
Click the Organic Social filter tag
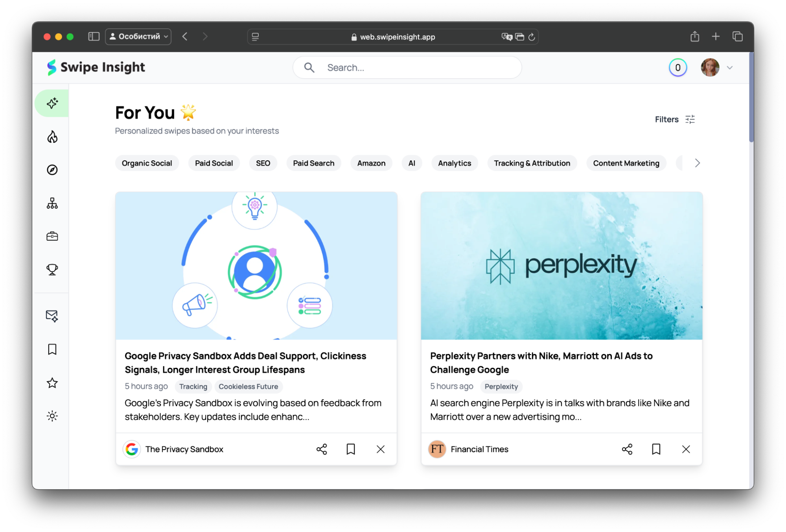pyautogui.click(x=147, y=163)
